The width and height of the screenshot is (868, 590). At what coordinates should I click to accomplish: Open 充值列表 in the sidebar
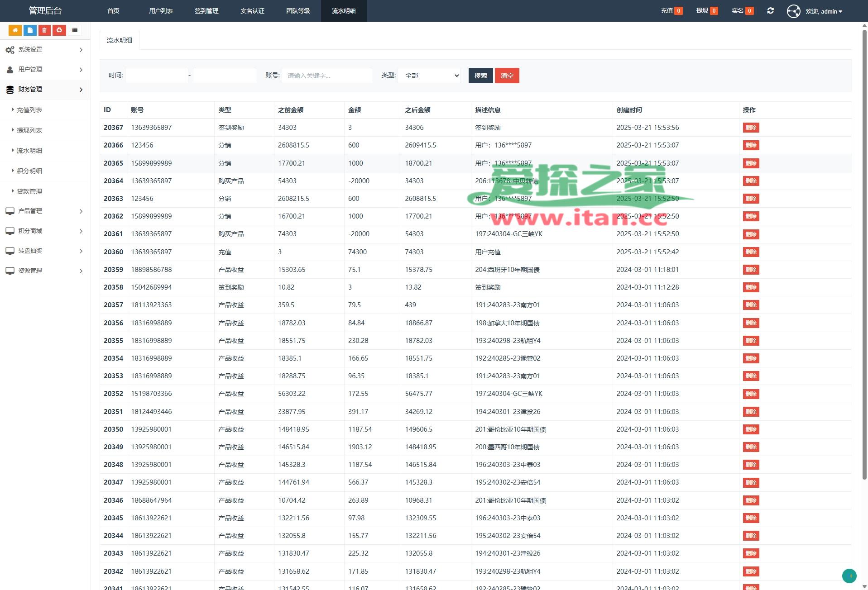click(x=29, y=110)
